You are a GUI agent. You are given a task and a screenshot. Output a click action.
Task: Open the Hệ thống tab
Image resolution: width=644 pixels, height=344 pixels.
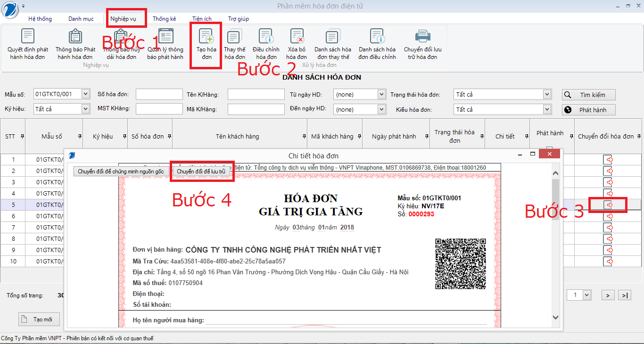[40, 19]
